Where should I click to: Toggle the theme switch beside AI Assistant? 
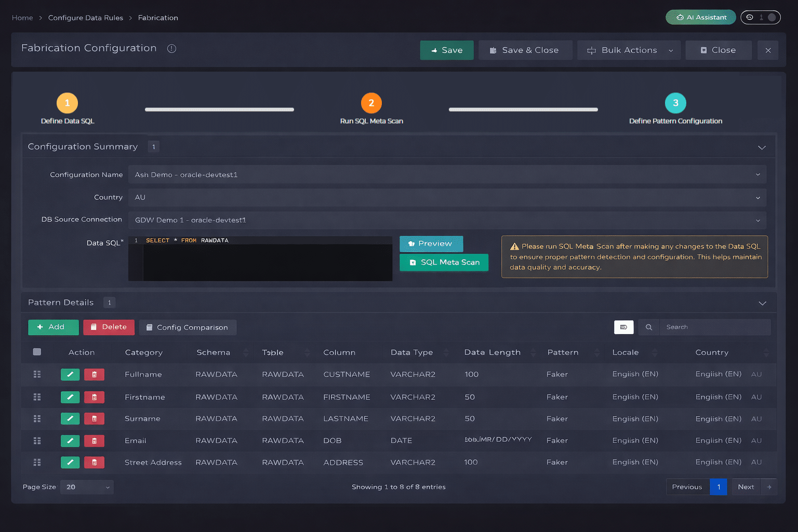tap(760, 17)
